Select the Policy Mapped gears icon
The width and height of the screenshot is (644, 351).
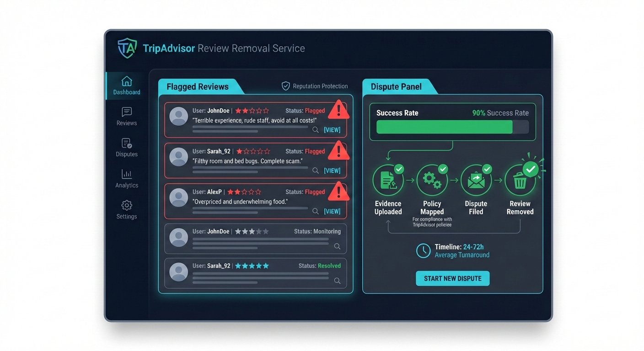pos(432,181)
